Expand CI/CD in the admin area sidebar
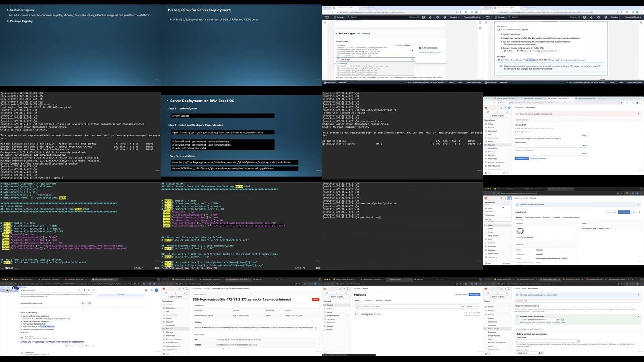 [x=497, y=239]
